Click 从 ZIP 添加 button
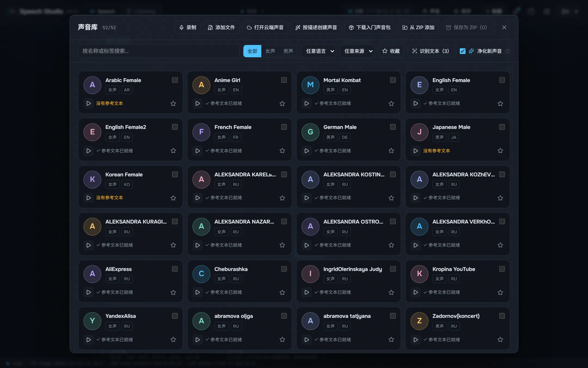 point(418,28)
